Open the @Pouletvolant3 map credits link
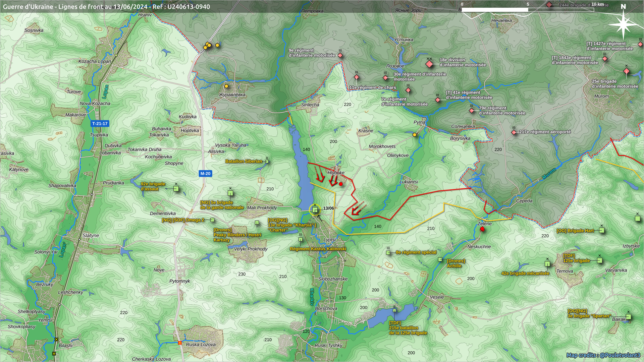The image size is (644, 362). 603,355
